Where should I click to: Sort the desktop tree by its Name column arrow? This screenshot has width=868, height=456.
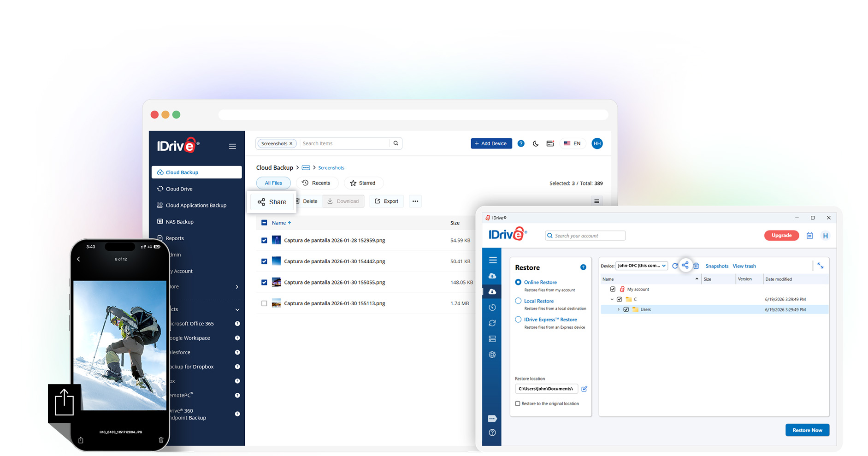tap(697, 279)
